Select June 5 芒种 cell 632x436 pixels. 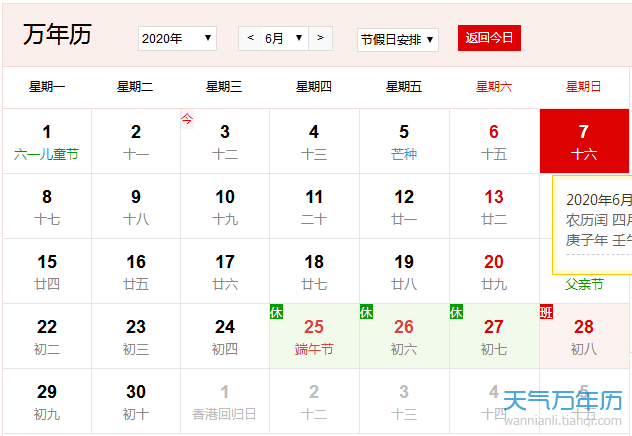click(404, 141)
